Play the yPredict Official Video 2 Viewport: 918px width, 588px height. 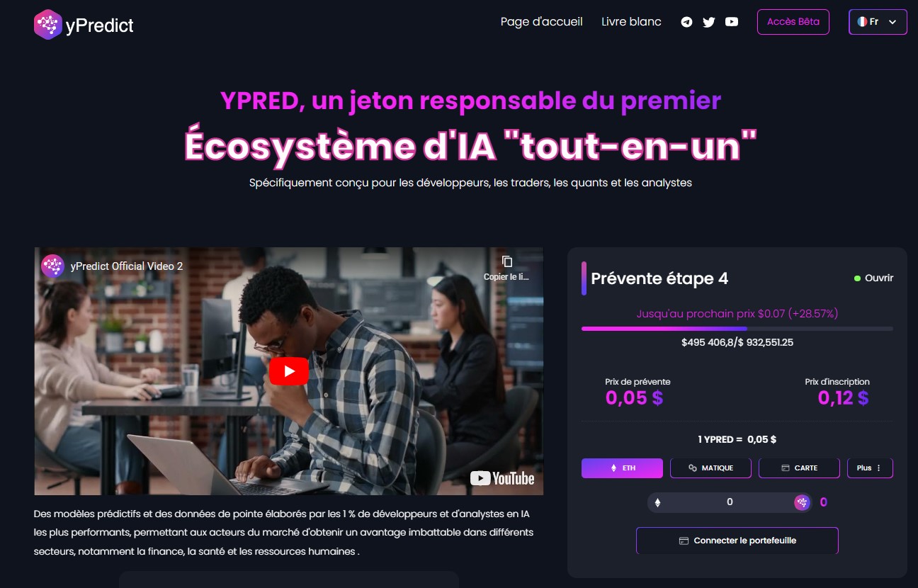click(x=289, y=371)
